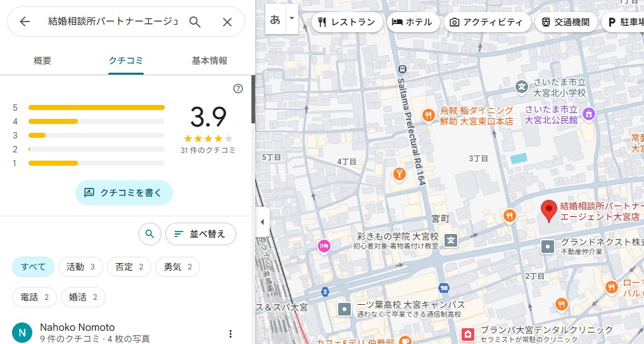The image size is (644, 344).
Task: Click the cocktail bar marker on map
Action: (x=399, y=173)
